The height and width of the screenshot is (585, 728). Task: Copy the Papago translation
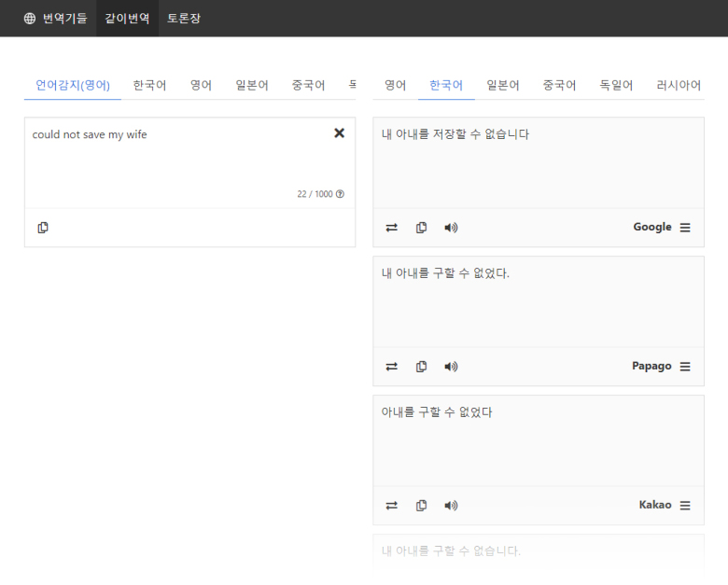click(422, 367)
